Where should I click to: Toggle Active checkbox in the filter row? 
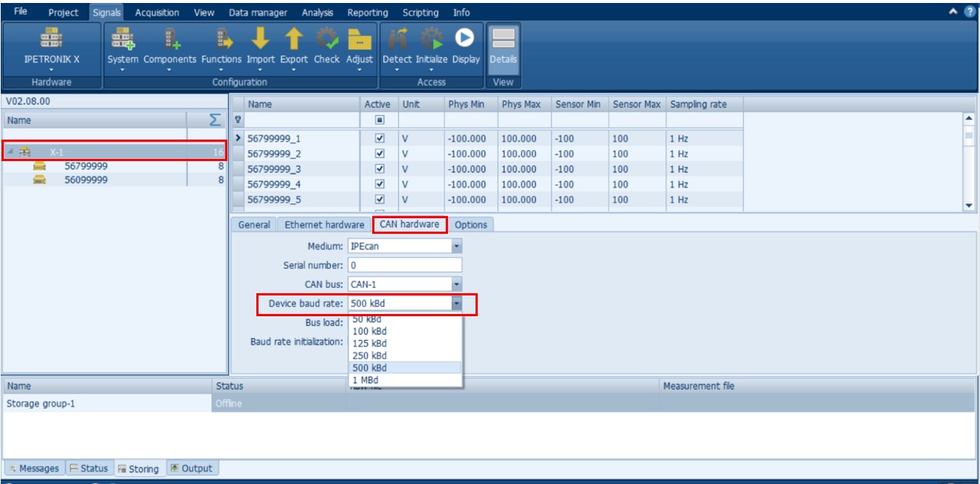pos(380,120)
